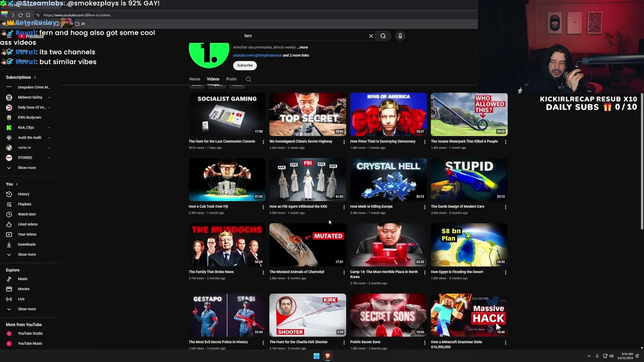The width and height of the screenshot is (644, 362).
Task: Open options for FBI Agent Infiltrated the KKK
Action: pos(344,207)
